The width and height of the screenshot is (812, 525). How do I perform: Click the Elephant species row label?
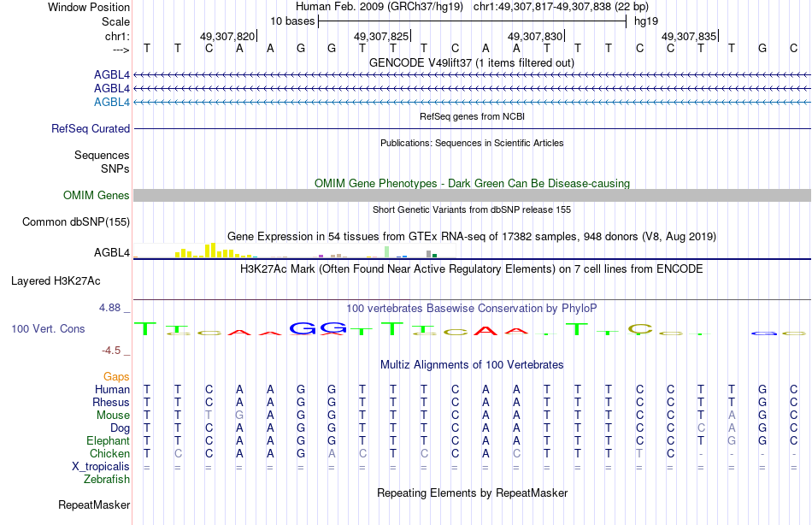[x=109, y=440]
